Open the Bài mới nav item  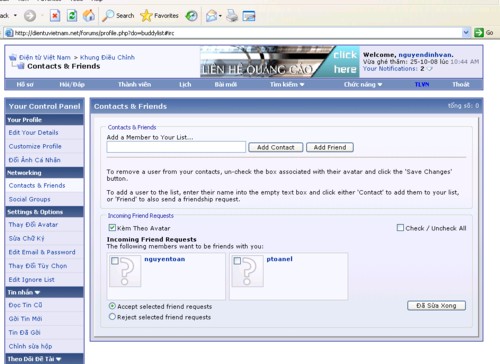tap(226, 85)
